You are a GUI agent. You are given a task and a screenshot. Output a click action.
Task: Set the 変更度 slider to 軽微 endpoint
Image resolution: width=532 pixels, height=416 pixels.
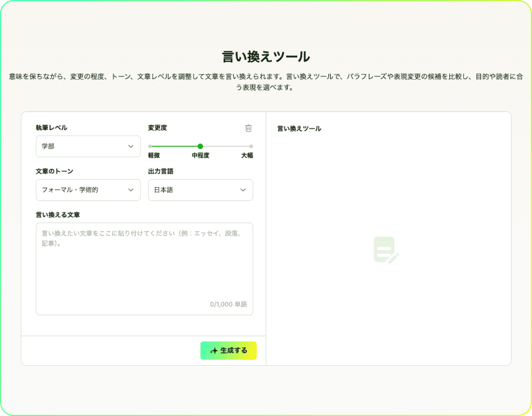[x=150, y=146]
